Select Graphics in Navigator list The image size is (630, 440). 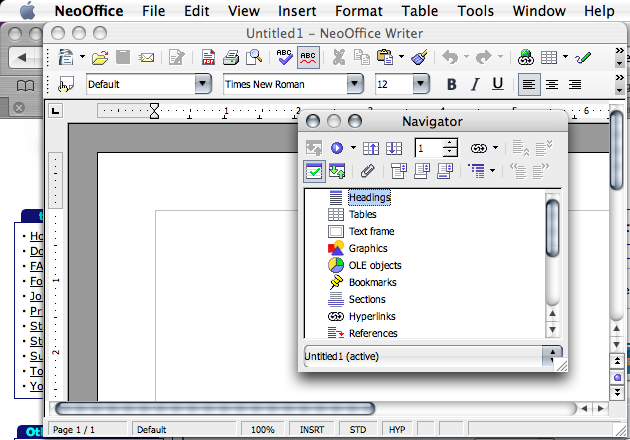[x=368, y=248]
